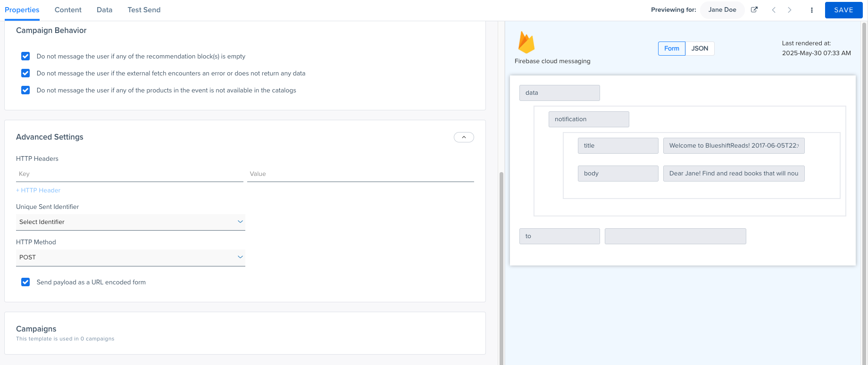Click the 'HTTP Method' label
The height and width of the screenshot is (365, 868).
coord(36,242)
